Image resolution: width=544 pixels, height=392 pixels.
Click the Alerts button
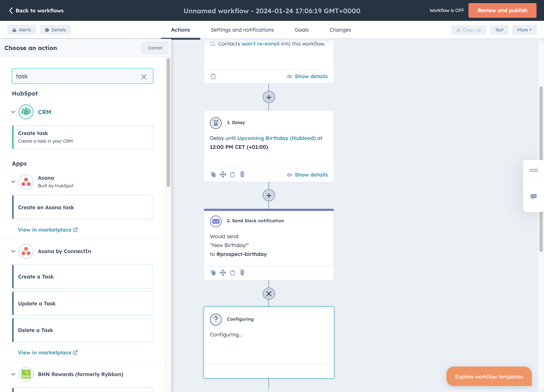(x=22, y=30)
